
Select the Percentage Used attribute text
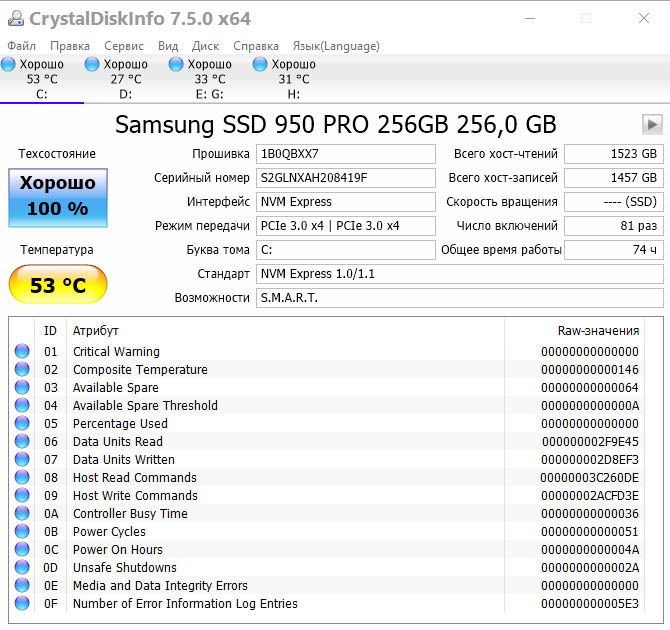(120, 423)
